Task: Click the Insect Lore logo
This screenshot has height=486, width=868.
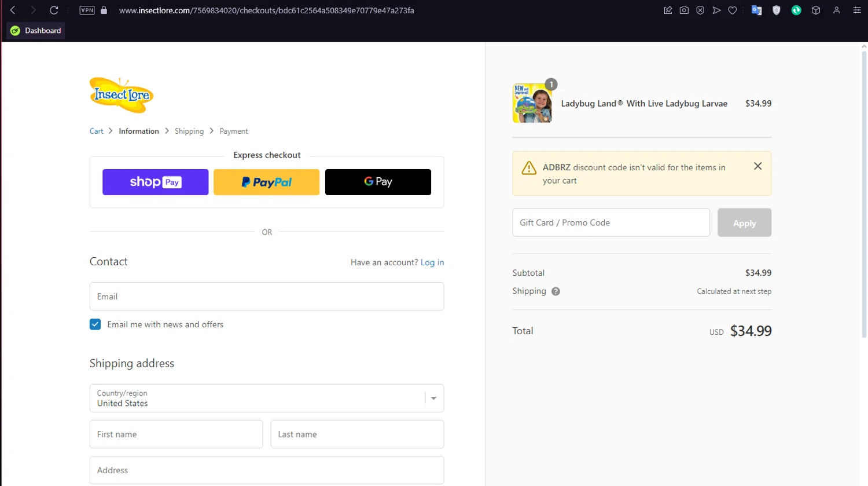Action: click(122, 94)
